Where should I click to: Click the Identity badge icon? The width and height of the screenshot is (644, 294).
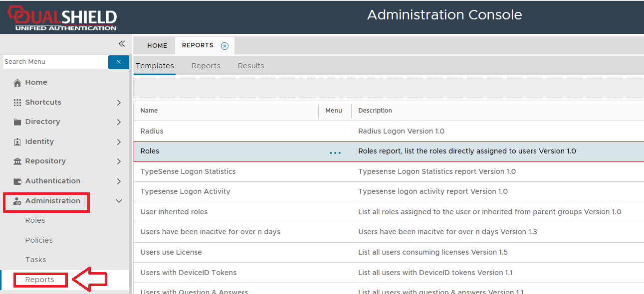pyautogui.click(x=17, y=142)
